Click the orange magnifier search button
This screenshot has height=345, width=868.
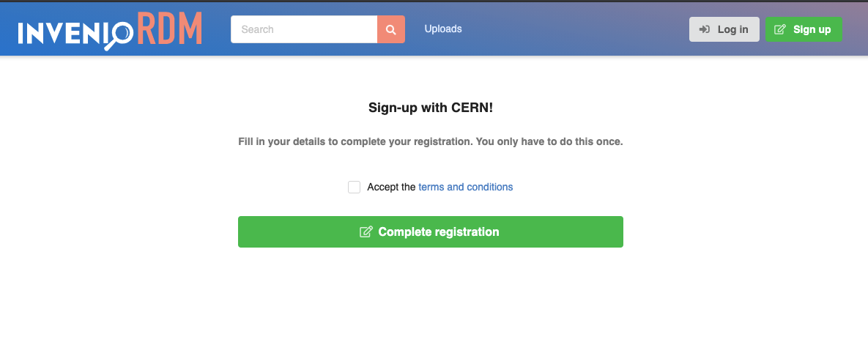pyautogui.click(x=391, y=29)
